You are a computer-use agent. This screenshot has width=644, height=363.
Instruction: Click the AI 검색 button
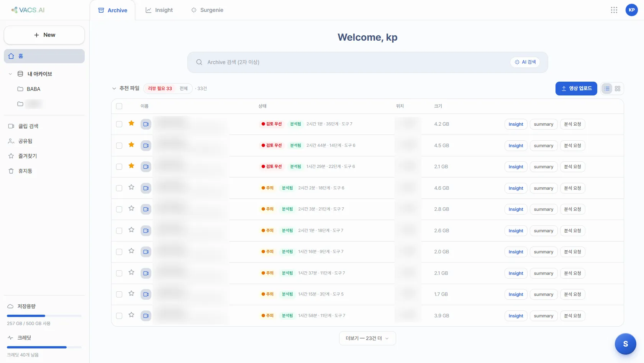coord(525,62)
